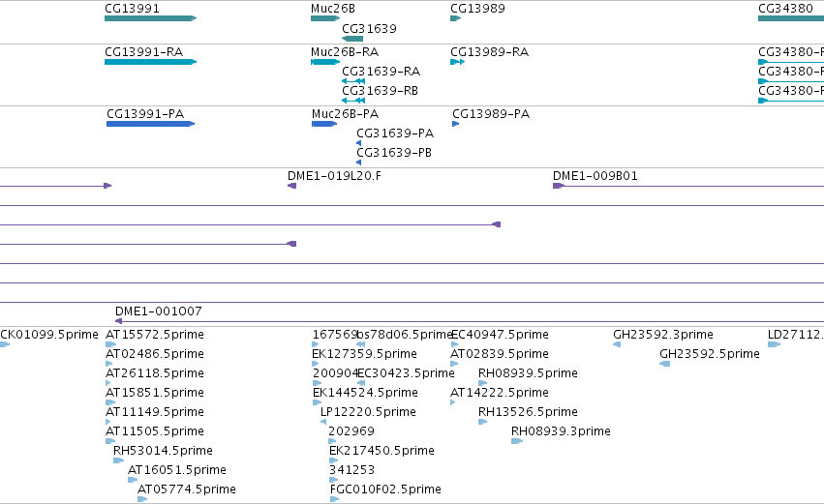Viewport: 824px width, 504px height.
Task: Click the Muc26B-PA protein feature
Action: pyautogui.click(x=324, y=124)
